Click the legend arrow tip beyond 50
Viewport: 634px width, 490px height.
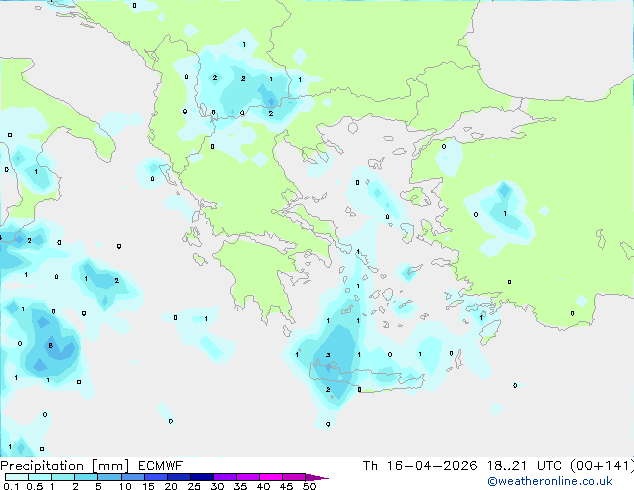[317, 478]
